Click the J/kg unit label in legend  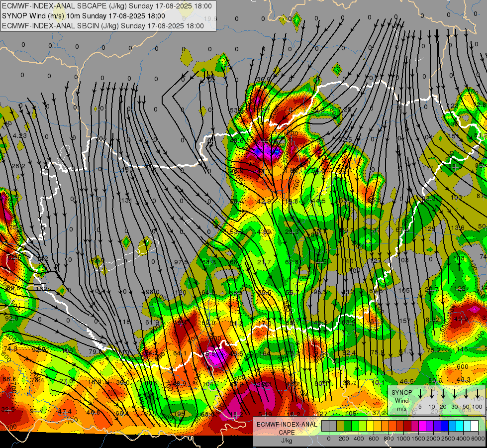point(287,441)
